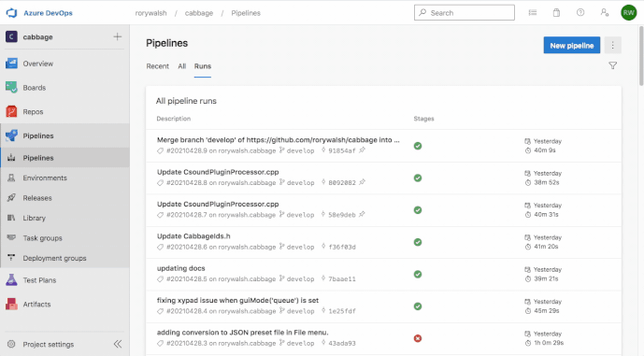The image size is (644, 356).
Task: Click success status icon for updating docs run
Action: click(418, 275)
